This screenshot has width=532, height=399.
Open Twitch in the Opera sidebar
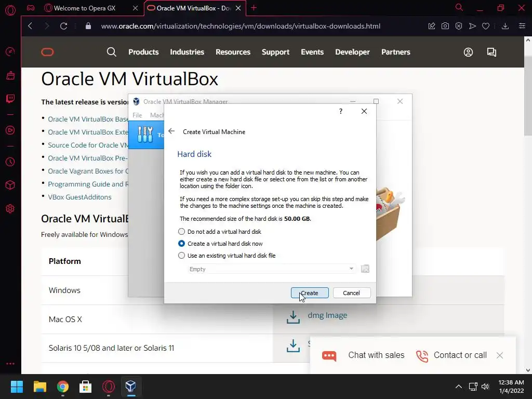pyautogui.click(x=10, y=99)
